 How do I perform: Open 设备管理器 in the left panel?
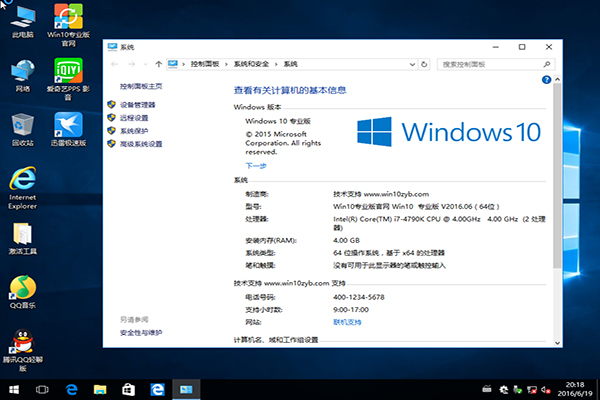coord(137,104)
